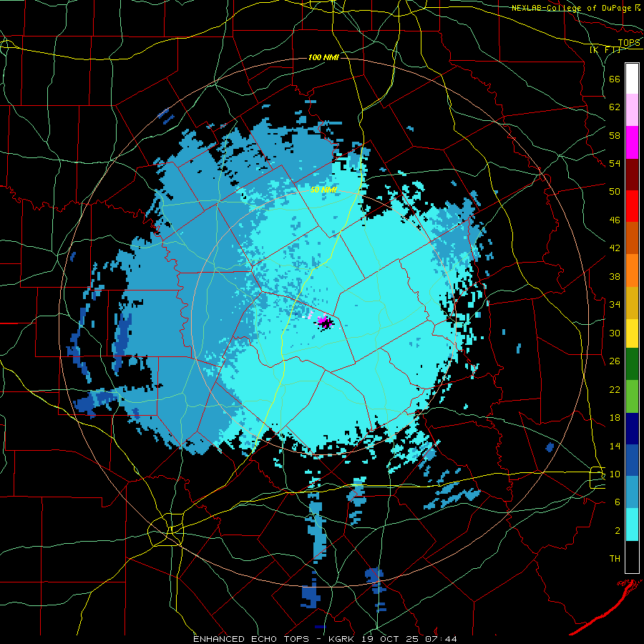Click the gold swatch in the legend

(x=632, y=303)
